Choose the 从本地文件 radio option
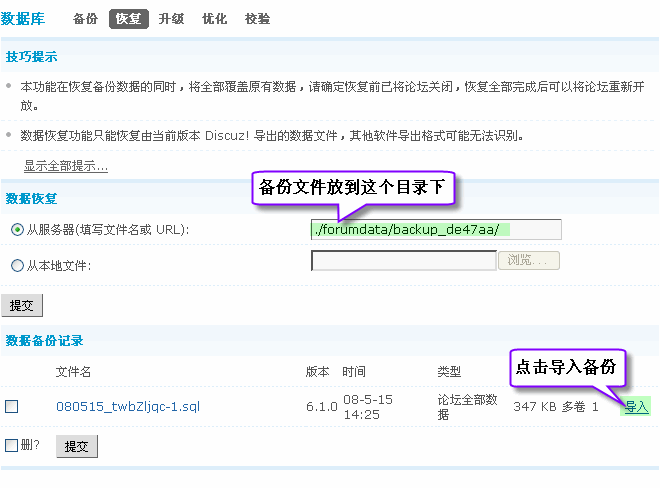Viewport: 660px width, 488px height. 17,265
